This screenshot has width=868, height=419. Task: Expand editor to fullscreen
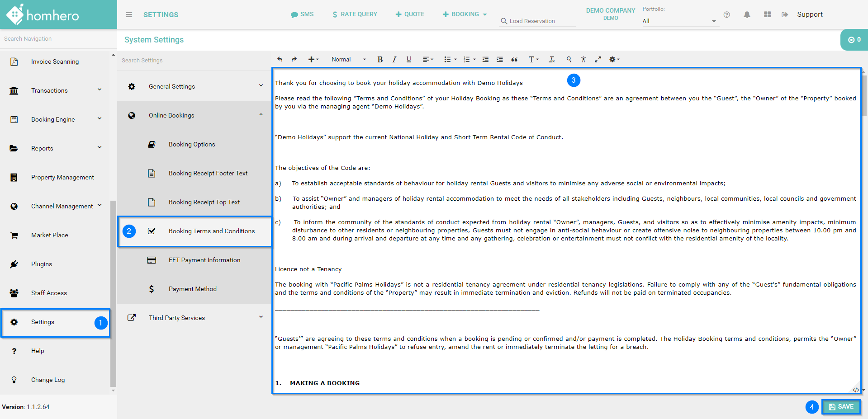point(598,59)
